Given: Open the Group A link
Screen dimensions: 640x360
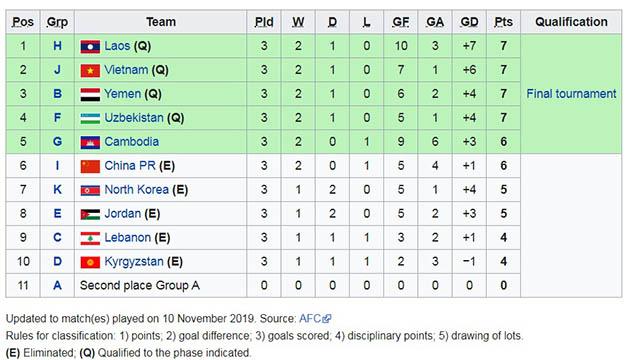Looking at the screenshot, I should [x=57, y=285].
